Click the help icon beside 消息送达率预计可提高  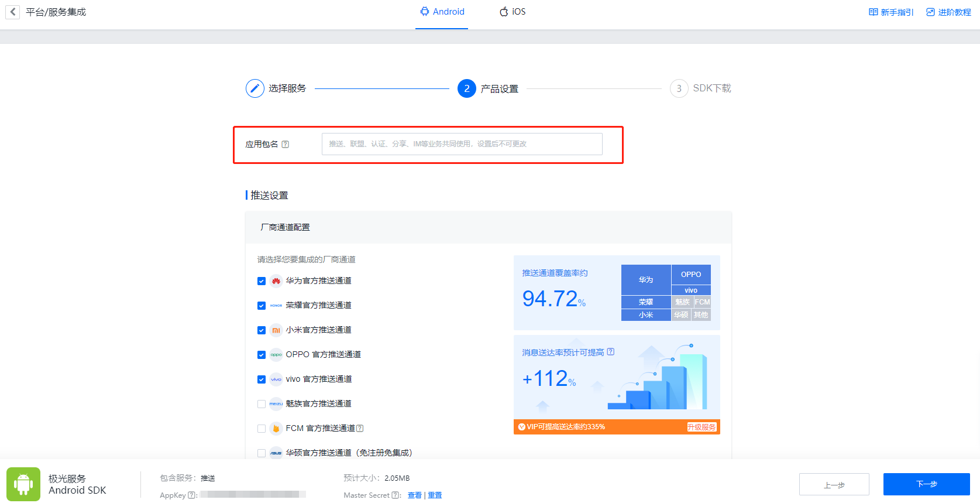coord(611,352)
